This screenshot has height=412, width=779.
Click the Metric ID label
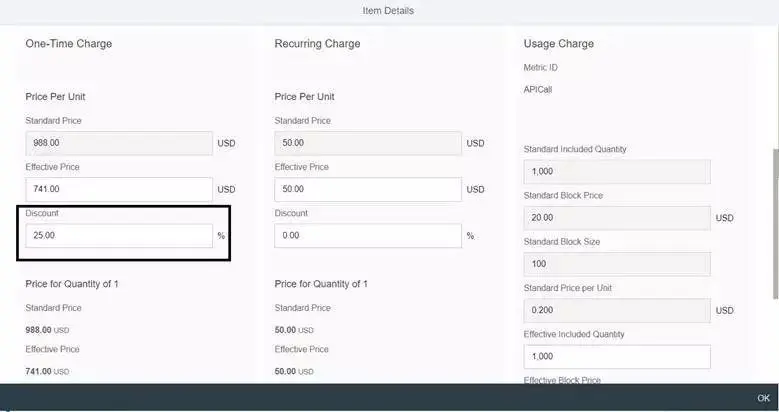541,67
